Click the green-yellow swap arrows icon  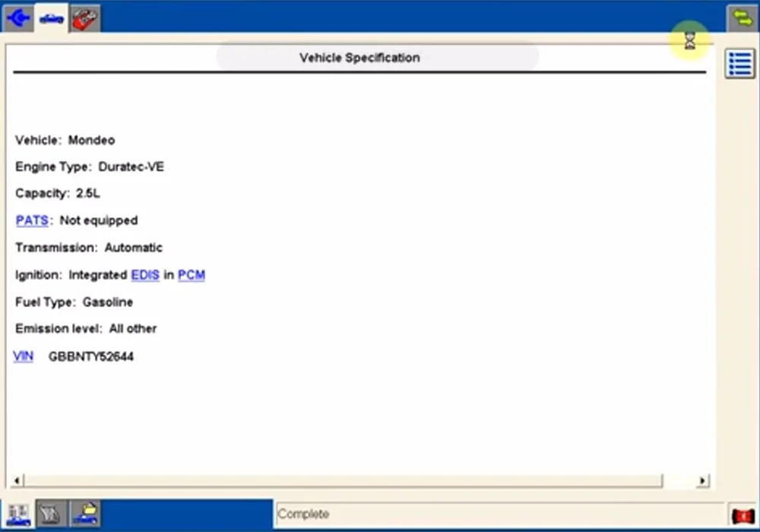pos(742,18)
